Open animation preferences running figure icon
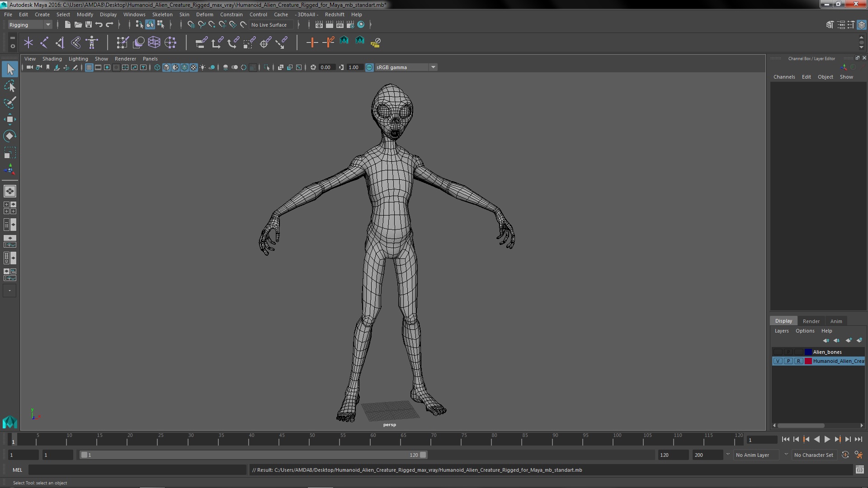The width and height of the screenshot is (868, 488). (858, 455)
